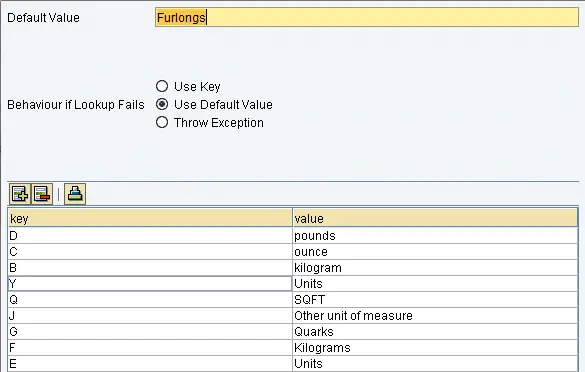Click the Default Value input field
The height and width of the screenshot is (372, 585).
pos(367,18)
